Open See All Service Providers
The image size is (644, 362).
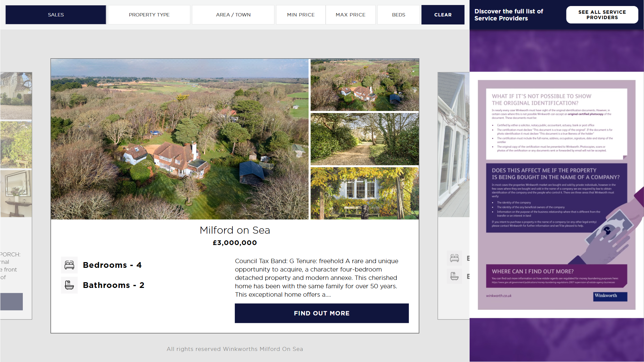coord(602,15)
